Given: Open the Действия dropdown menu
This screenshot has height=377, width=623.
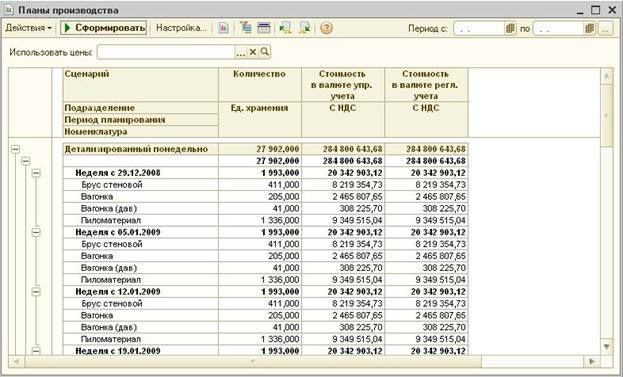Looking at the screenshot, I should (29, 28).
